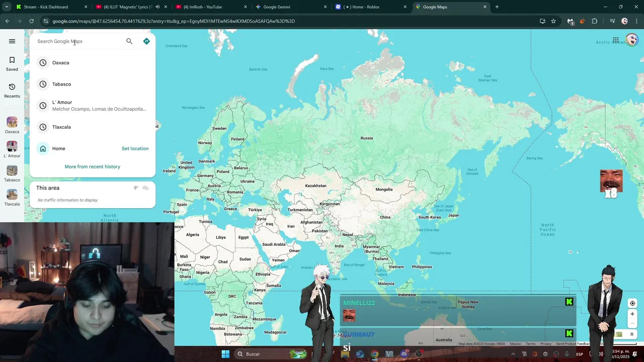Open the Google apps grid
Viewport: 644px width, 362px height.
616,40
